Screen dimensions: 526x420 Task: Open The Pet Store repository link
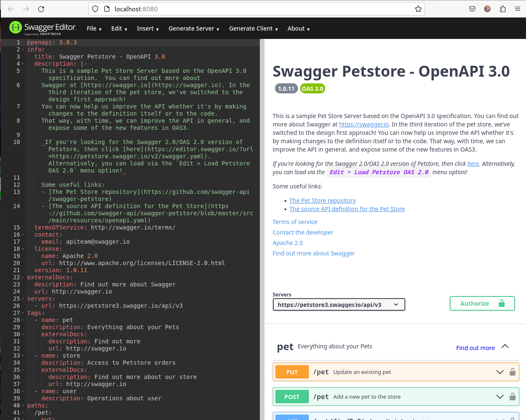pos(322,200)
